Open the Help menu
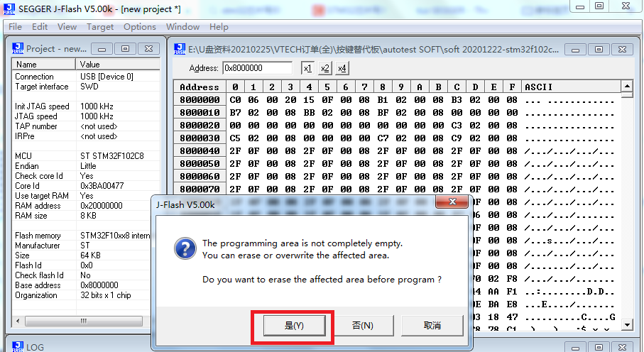The width and height of the screenshot is (644, 352). click(x=219, y=27)
